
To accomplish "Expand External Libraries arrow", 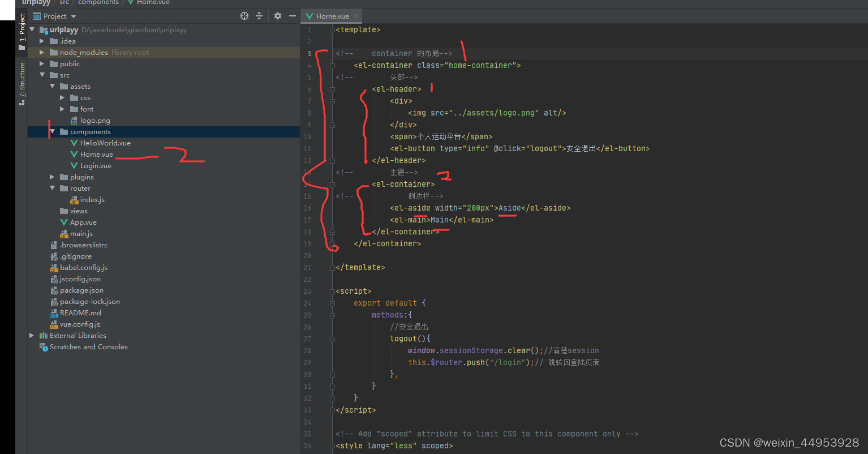I will click(x=32, y=335).
